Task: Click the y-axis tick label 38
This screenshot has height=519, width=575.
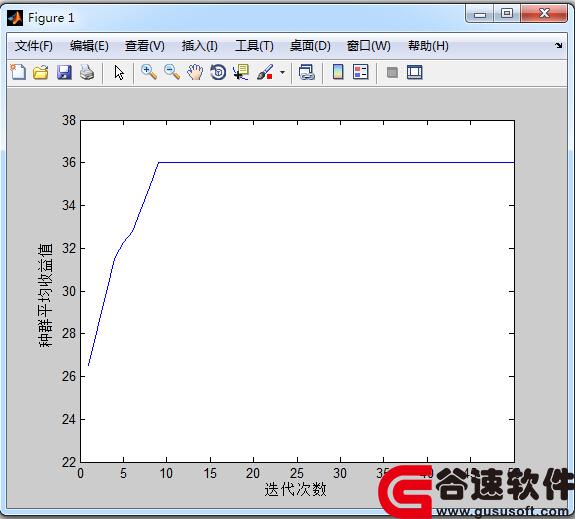Action: [69, 120]
